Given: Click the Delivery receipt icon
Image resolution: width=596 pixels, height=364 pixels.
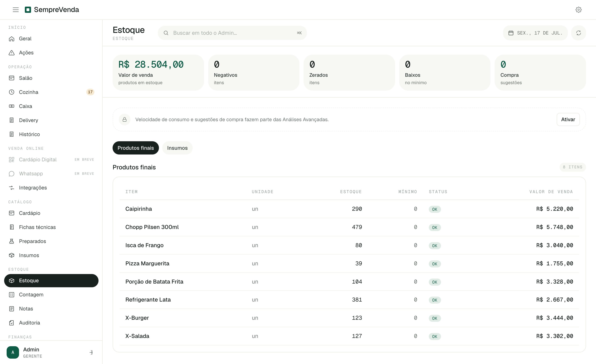Looking at the screenshot, I should coord(12,120).
